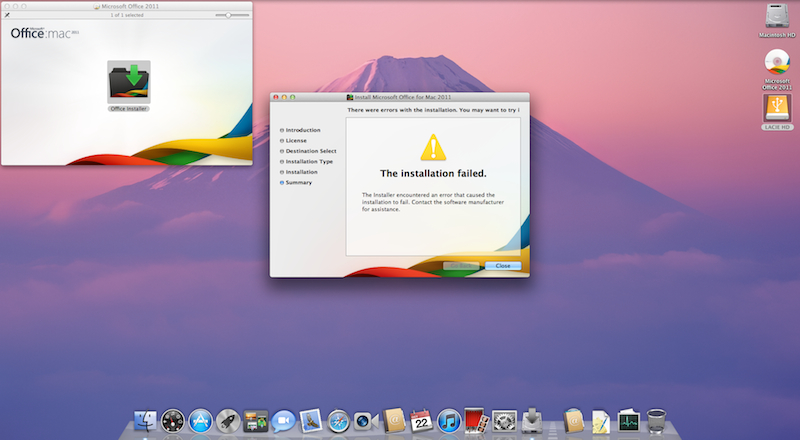800x440 pixels.
Task: Launch iTunes from the dock
Action: [x=449, y=422]
